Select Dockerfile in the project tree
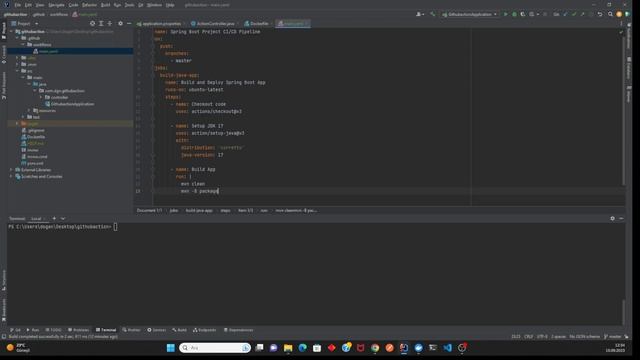 (33, 137)
